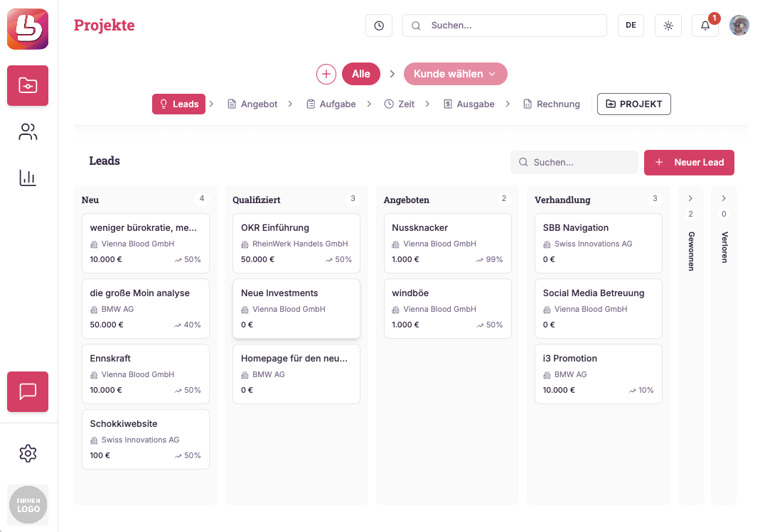The height and width of the screenshot is (532, 760).
Task: Open the contacts people icon in sidebar
Action: pos(28,131)
